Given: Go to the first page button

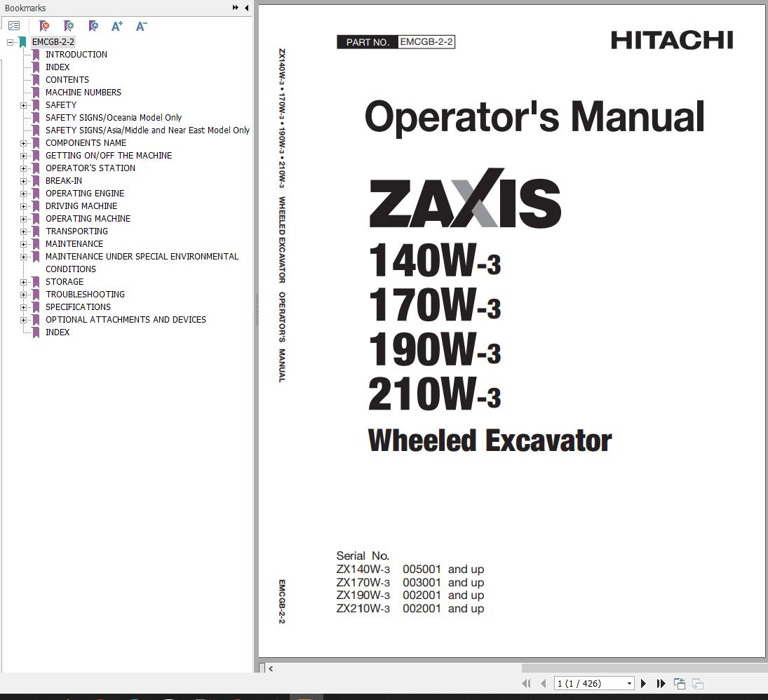Looking at the screenshot, I should [527, 683].
